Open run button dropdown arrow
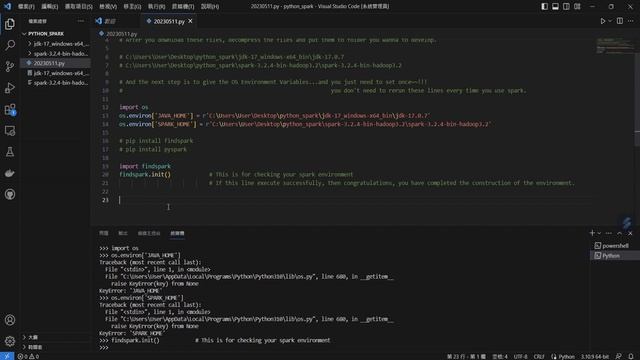This screenshot has width=640, height=360. [x=610, y=21]
